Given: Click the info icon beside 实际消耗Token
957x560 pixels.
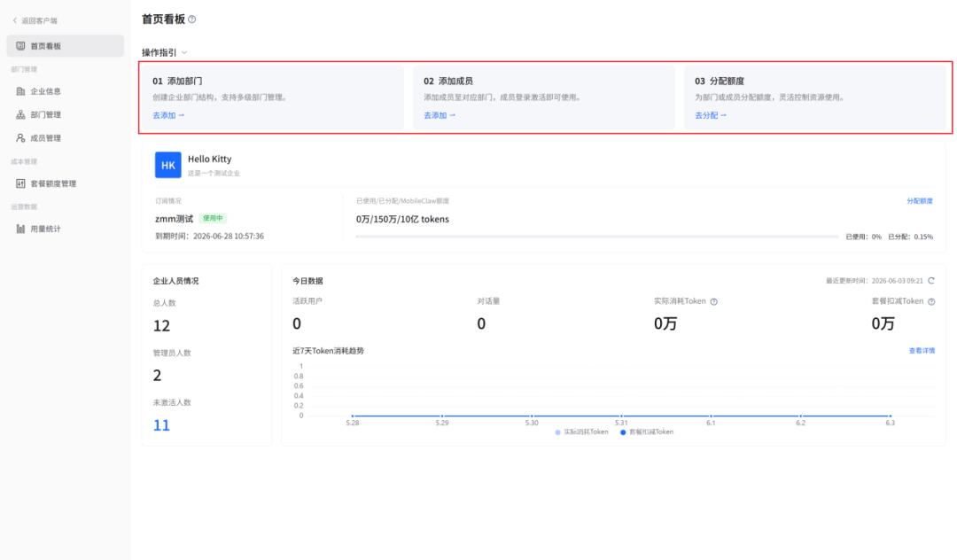Looking at the screenshot, I should coord(714,301).
